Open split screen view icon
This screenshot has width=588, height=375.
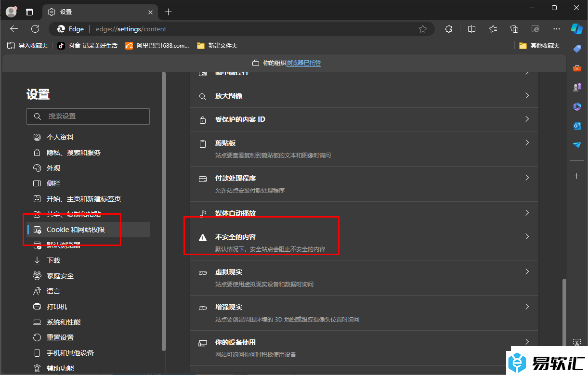[x=472, y=29]
